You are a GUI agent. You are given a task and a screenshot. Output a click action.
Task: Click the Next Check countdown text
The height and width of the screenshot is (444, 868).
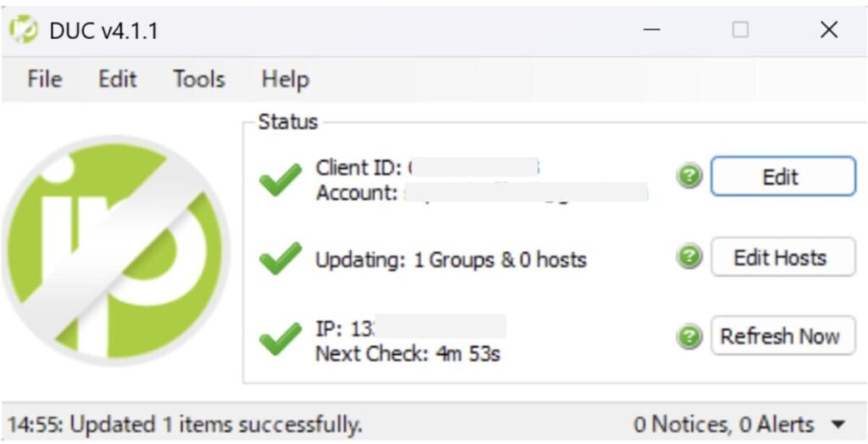pyautogui.click(x=408, y=352)
